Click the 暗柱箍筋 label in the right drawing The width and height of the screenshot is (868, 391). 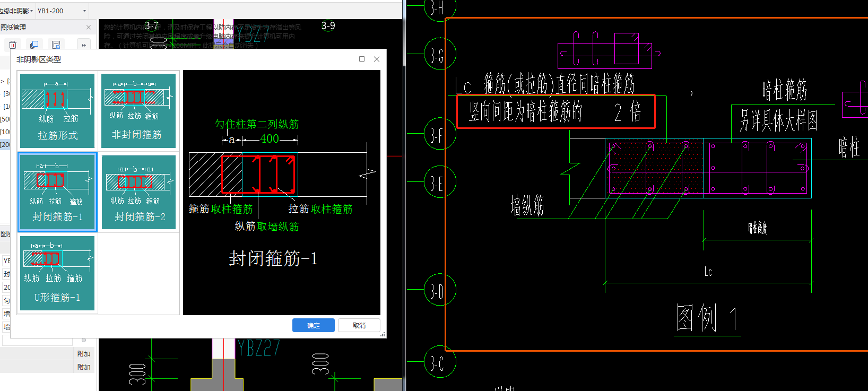click(785, 90)
